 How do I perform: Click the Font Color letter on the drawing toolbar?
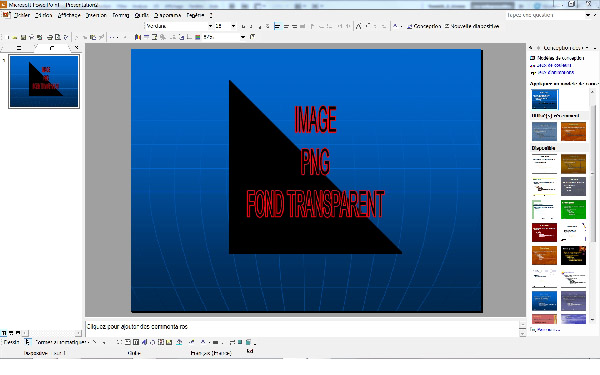[203, 342]
